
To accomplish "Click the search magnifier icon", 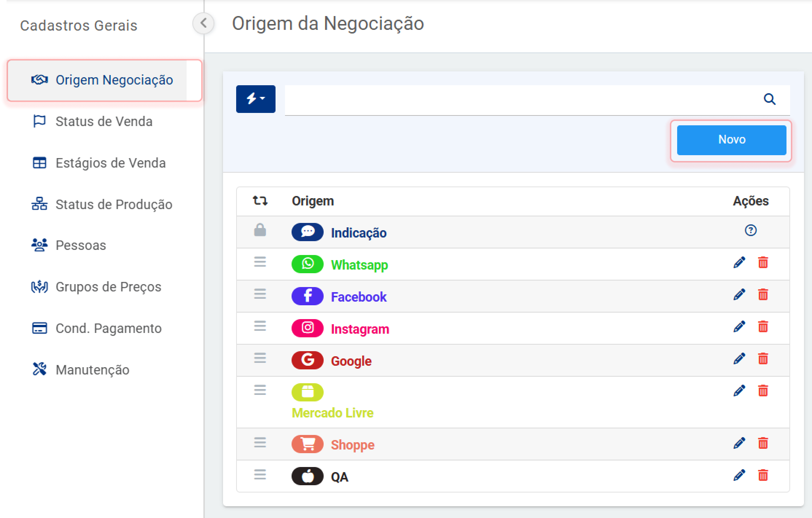I will click(769, 99).
